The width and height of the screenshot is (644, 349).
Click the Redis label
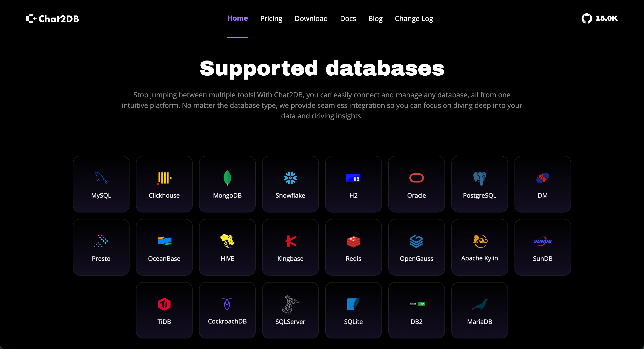click(x=353, y=258)
